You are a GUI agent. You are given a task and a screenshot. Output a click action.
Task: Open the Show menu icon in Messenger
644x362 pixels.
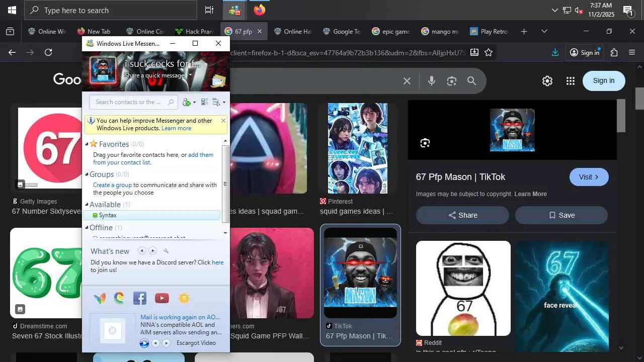219,102
